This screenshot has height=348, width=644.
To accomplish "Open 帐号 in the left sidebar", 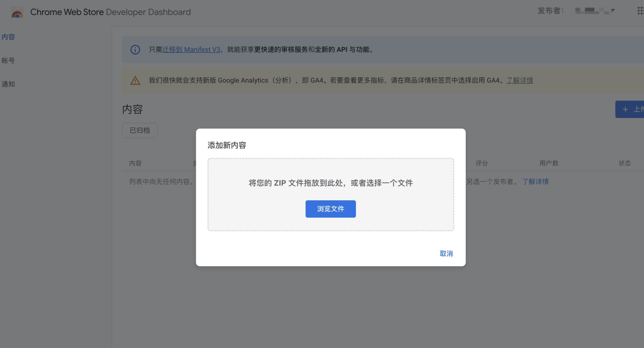I will coord(8,61).
